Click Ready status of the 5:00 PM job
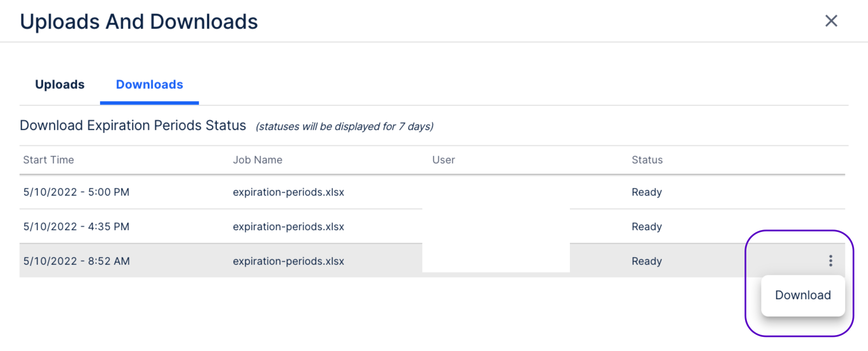This screenshot has height=351, width=868. 647,192
